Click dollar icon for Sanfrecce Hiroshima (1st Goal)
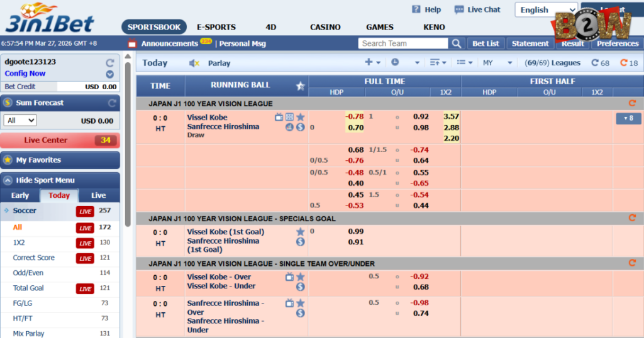 301,242
